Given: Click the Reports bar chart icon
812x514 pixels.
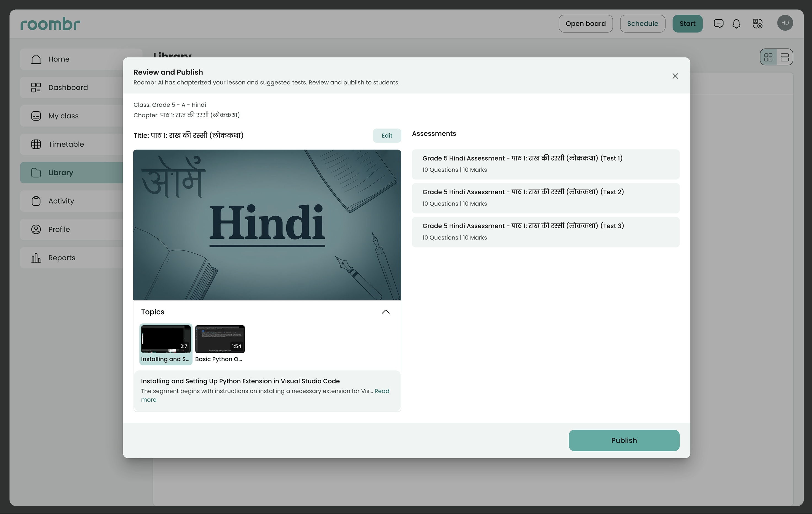Looking at the screenshot, I should [x=36, y=258].
